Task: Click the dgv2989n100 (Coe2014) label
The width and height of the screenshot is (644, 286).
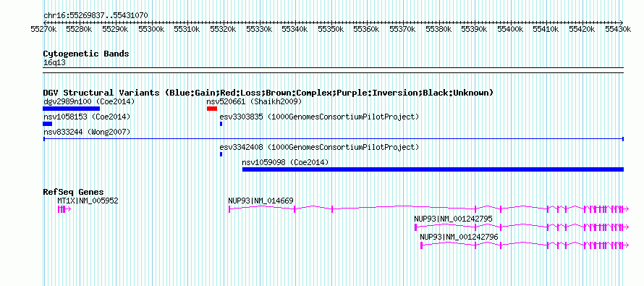Action: pos(89,101)
